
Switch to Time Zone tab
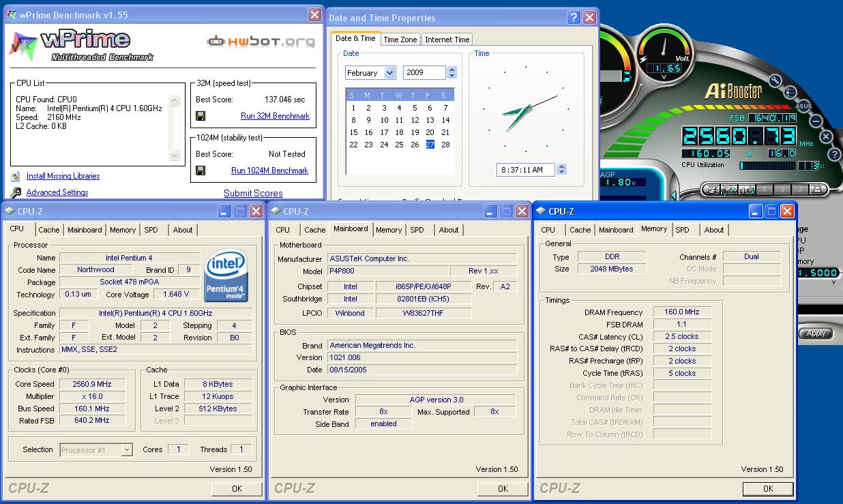[x=400, y=40]
